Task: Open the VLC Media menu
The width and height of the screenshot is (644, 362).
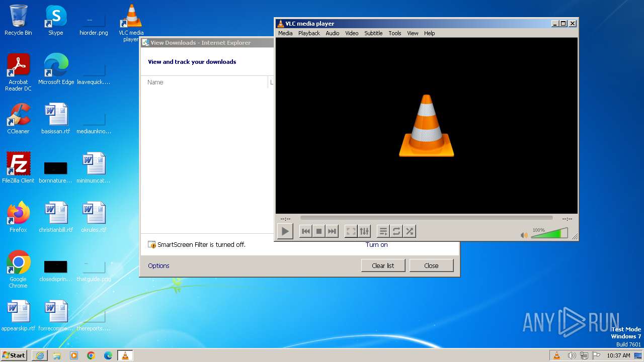Action: 285,33
